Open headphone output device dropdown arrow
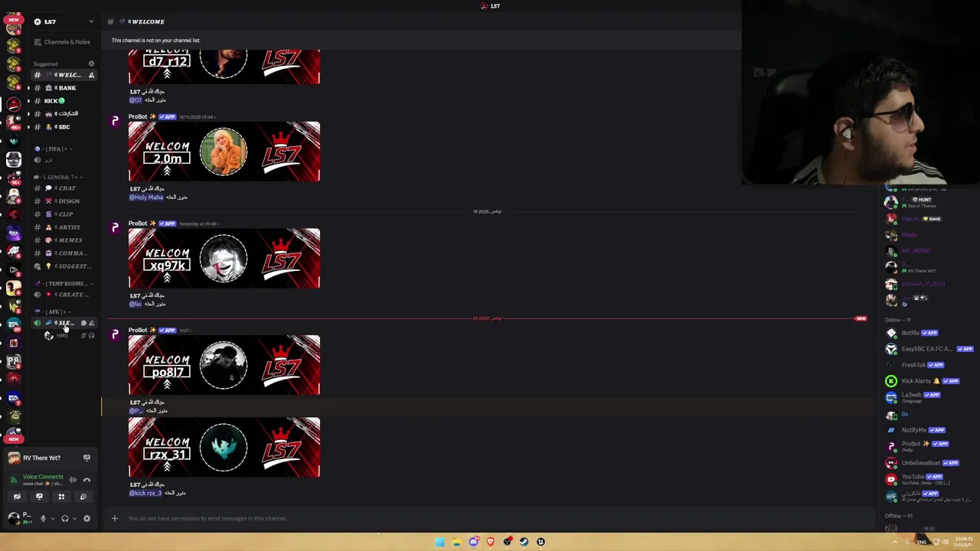Image resolution: width=980 pixels, height=551 pixels. (x=74, y=518)
